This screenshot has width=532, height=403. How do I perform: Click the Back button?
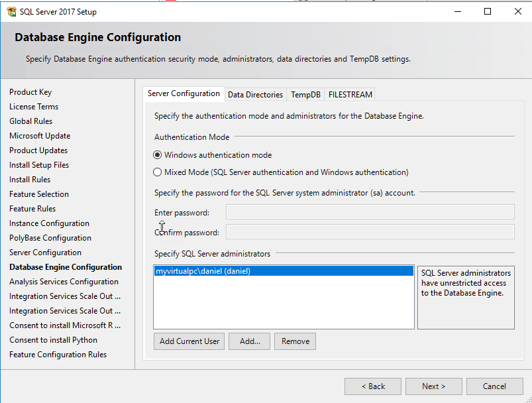point(372,386)
